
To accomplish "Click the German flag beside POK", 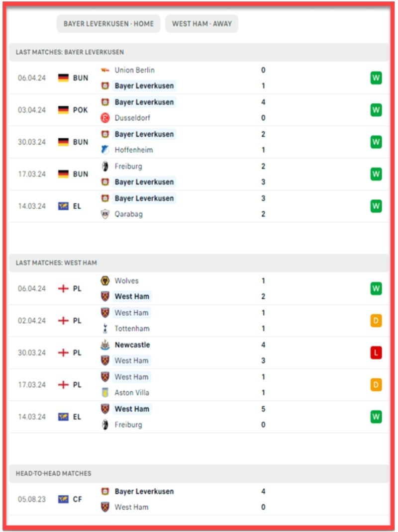I will pyautogui.click(x=64, y=110).
